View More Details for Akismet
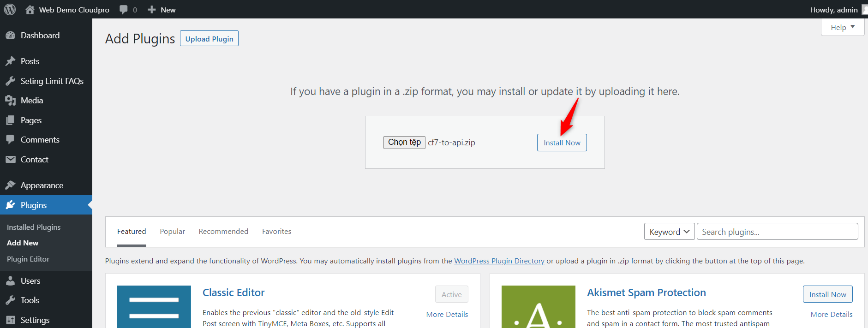The width and height of the screenshot is (868, 328). pos(832,315)
